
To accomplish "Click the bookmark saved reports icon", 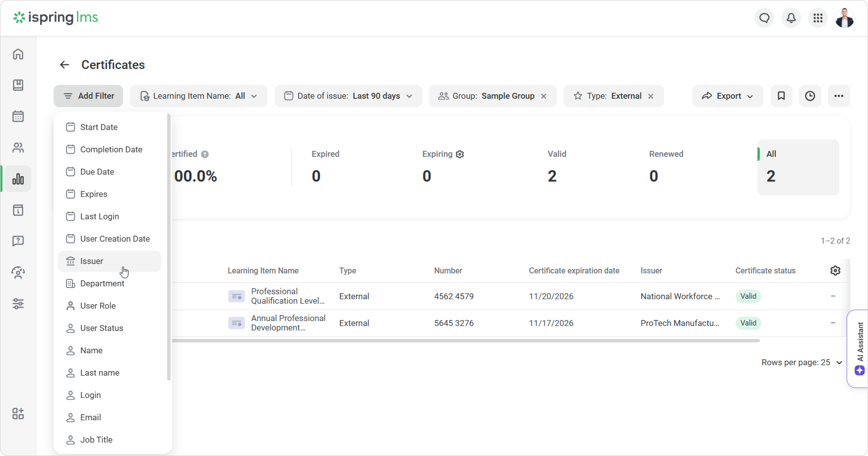I will tap(781, 96).
